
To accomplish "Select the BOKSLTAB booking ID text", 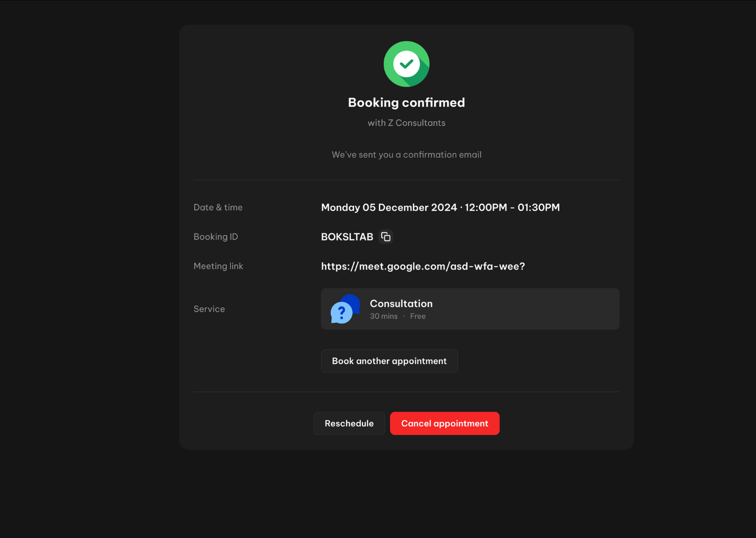I will [347, 237].
